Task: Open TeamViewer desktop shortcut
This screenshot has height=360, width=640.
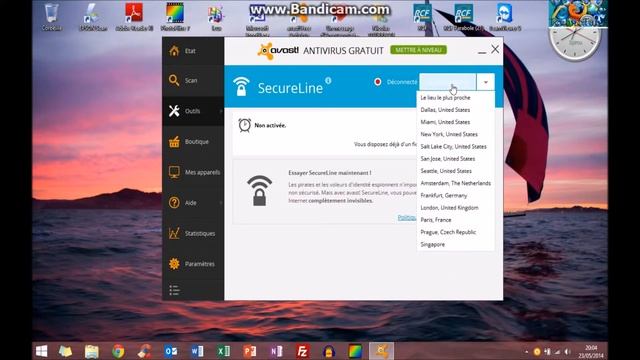Action: (x=505, y=17)
